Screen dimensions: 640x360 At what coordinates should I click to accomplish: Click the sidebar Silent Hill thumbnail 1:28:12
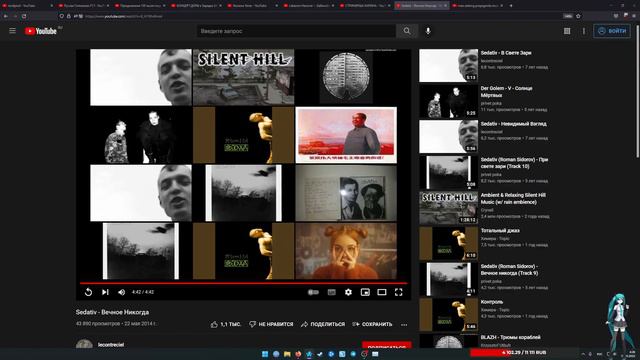pos(449,208)
